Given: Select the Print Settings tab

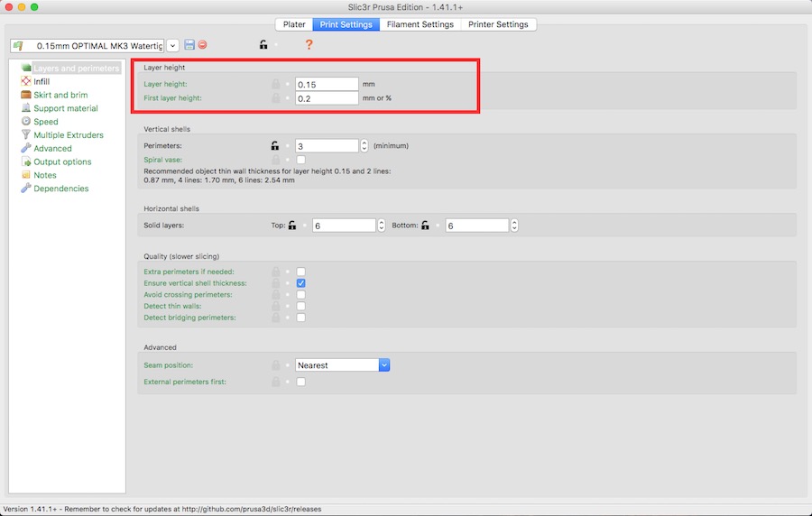Looking at the screenshot, I should pyautogui.click(x=346, y=24).
